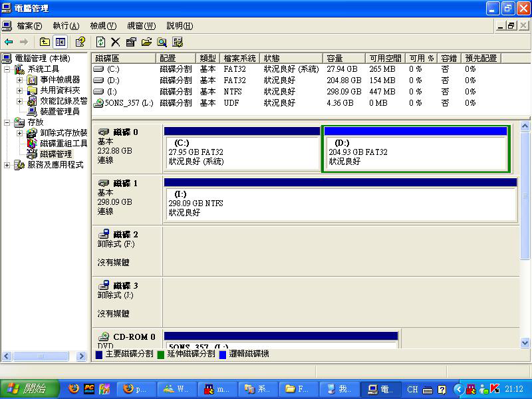Screen dimensions: 532x399
Task: Open the 檢視(V) menu
Action: click(x=103, y=26)
